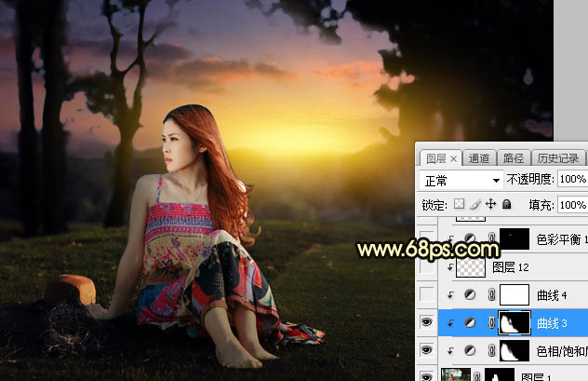Hide the 色相/饱和度 layer eye icon
The width and height of the screenshot is (588, 381).
(426, 350)
